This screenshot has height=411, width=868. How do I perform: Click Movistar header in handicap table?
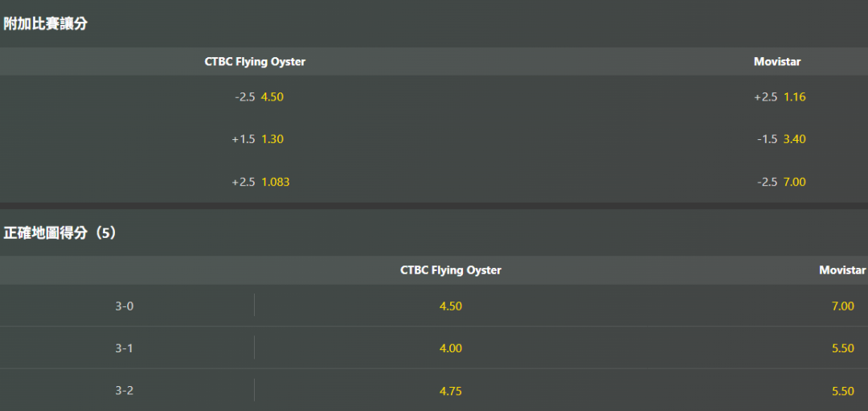click(777, 62)
